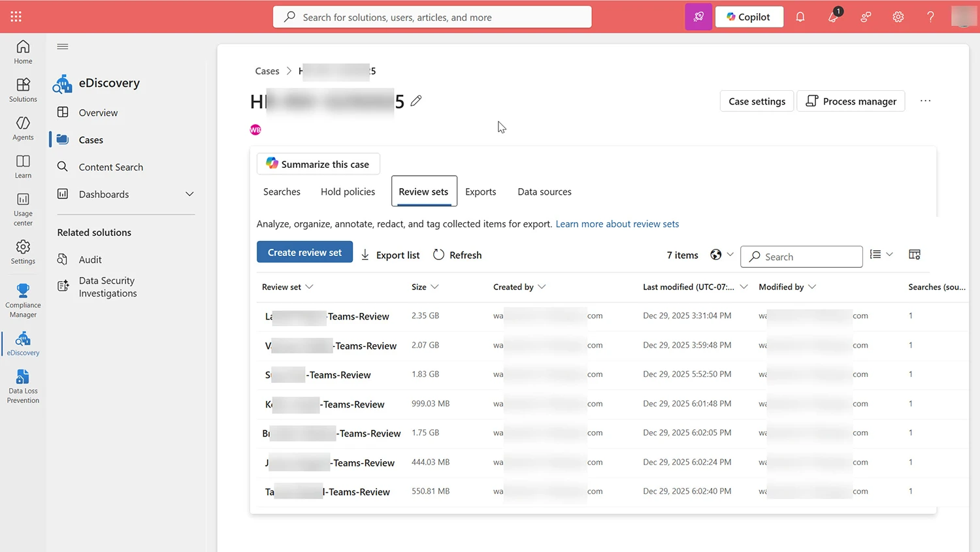Click Dec 29, 2025 6:02:05 PM cell
This screenshot has width=980, height=552.
tap(687, 432)
